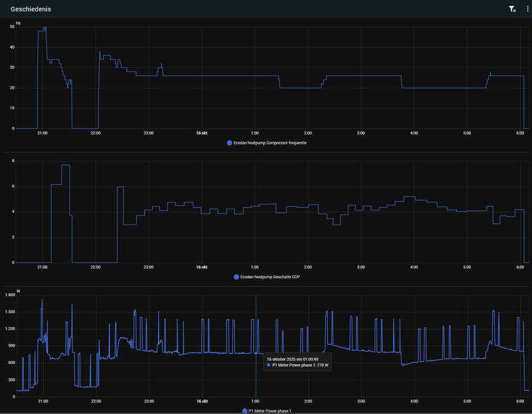The height and width of the screenshot is (414, 532).
Task: Click the 16 okt marker on frequency axis
Action: [201, 133]
